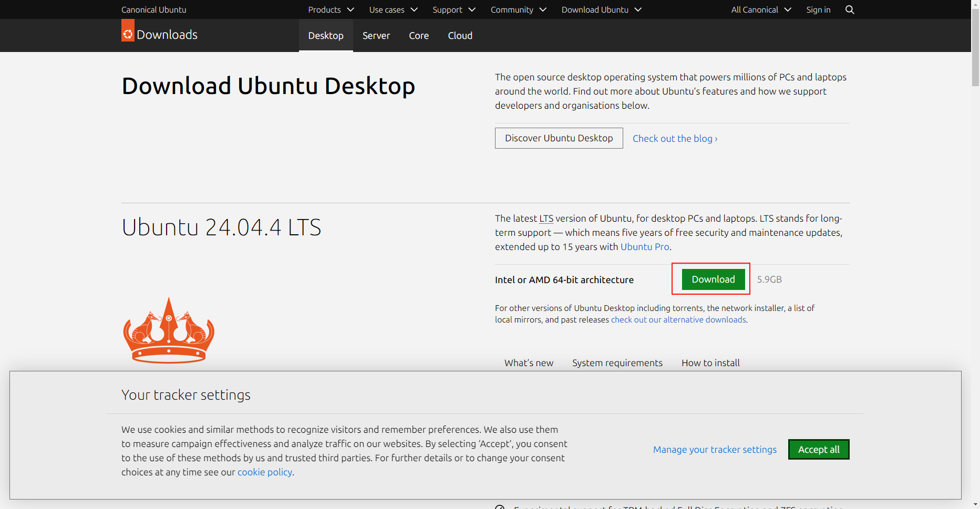Viewport: 980px width, 509px height.
Task: Click Canonical Ubuntu in the top bar
Action: pyautogui.click(x=153, y=9)
